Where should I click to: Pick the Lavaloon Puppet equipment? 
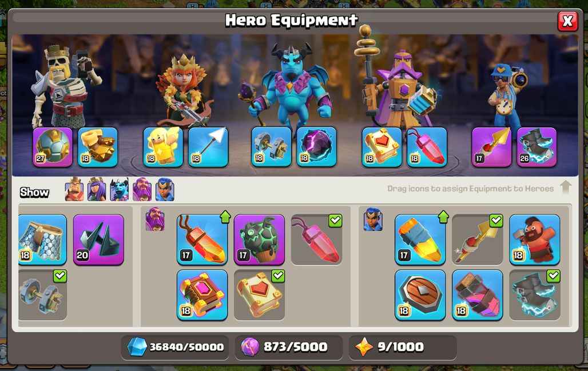[259, 240]
